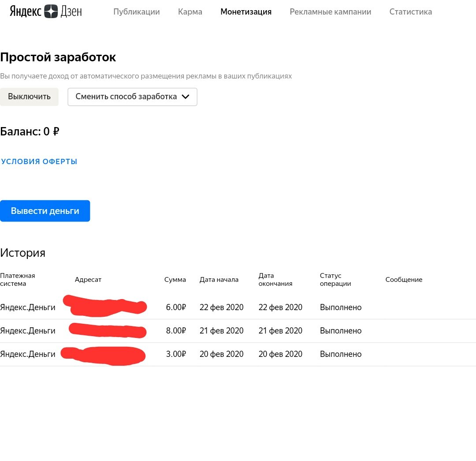
Task: Select the 8.00₽ amount cell
Action: (176, 330)
